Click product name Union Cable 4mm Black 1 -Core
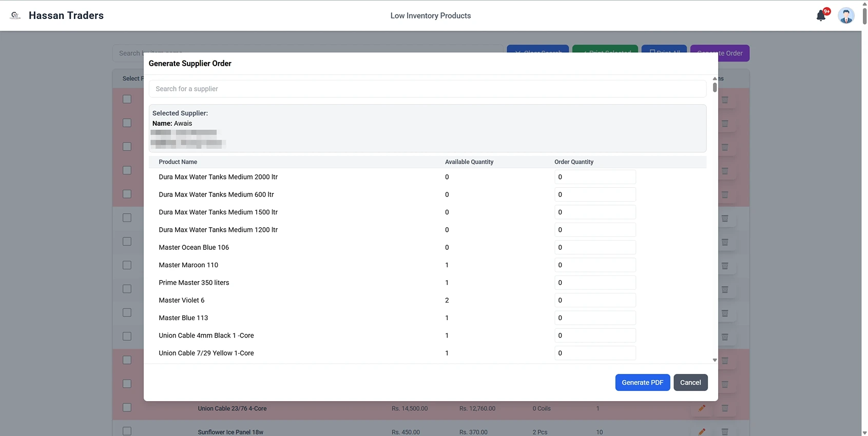The height and width of the screenshot is (436, 868). click(x=206, y=335)
